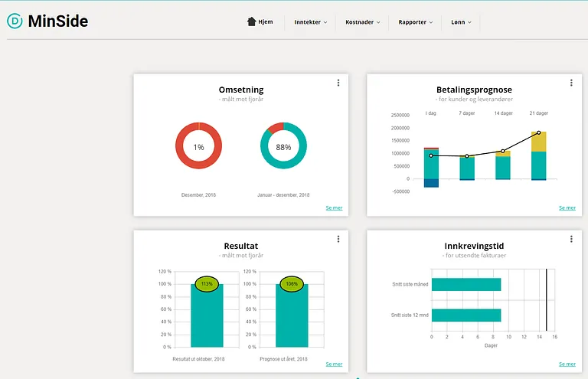Go to the Hjem menu item

pyautogui.click(x=260, y=21)
